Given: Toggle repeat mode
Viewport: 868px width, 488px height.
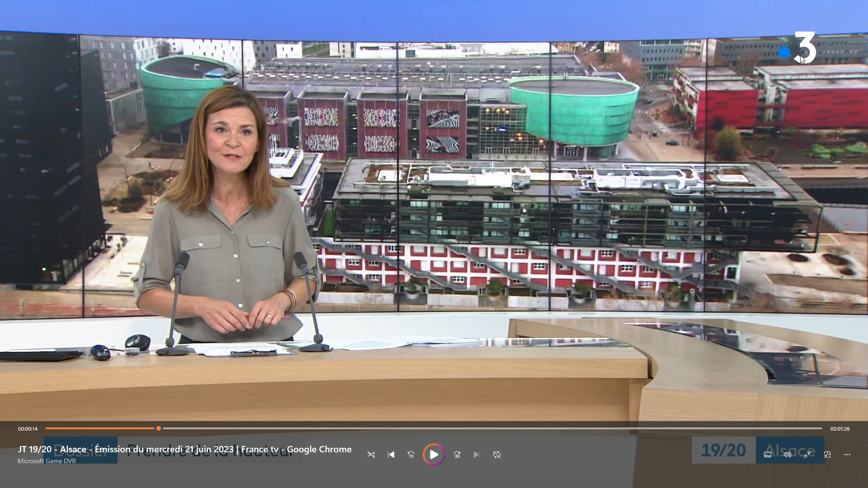Looking at the screenshot, I should point(497,455).
